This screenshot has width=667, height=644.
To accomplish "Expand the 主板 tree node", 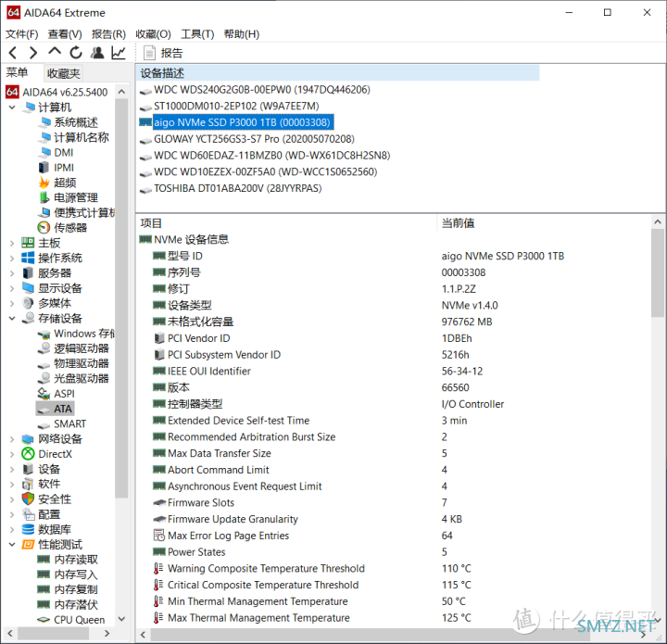I will [x=12, y=244].
